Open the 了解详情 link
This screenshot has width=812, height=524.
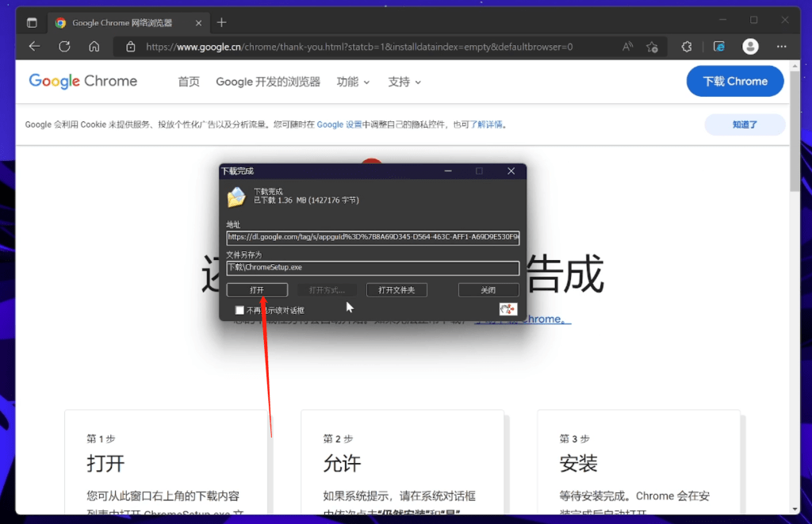[x=486, y=124]
